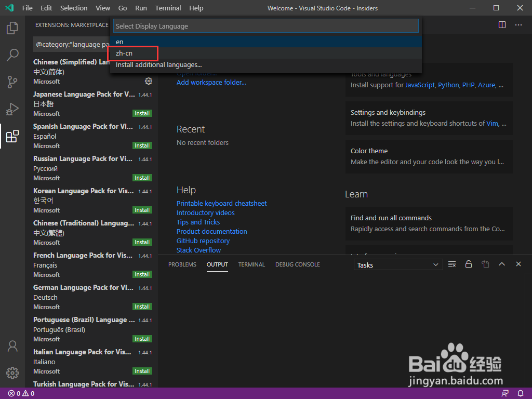Open the Tips and Tricks link

[198, 222]
